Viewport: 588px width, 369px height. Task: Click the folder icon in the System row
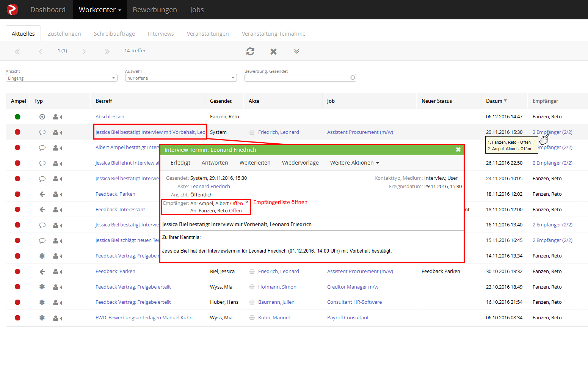(252, 132)
